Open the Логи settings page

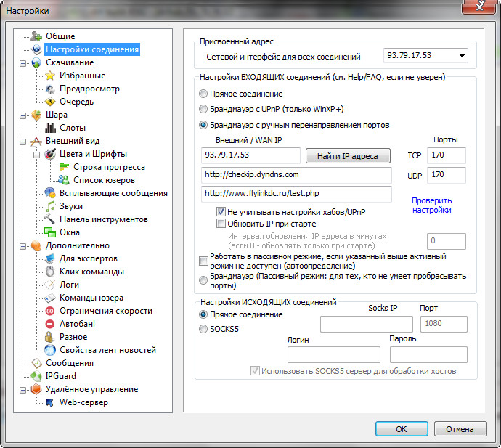69,285
